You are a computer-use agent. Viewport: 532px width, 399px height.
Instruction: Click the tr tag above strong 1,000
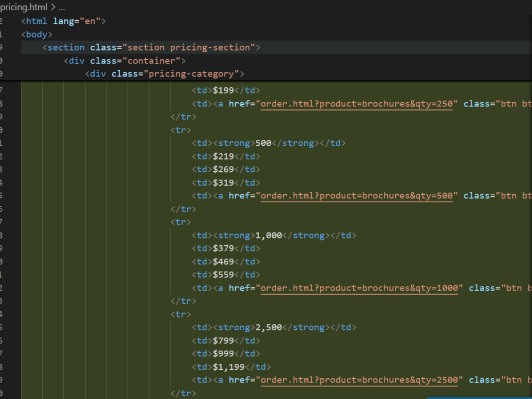coord(181,222)
